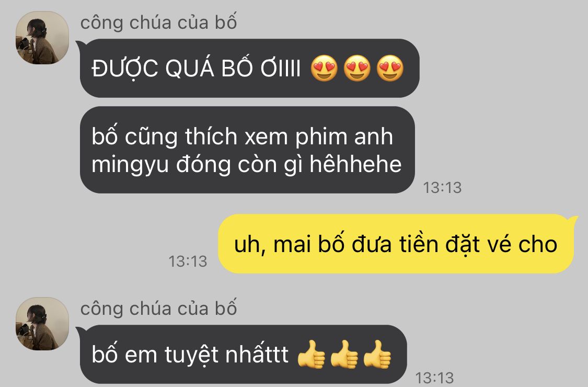Viewport: 588px width, 387px height.
Task: Click 13:13 timestamp beside mingyu message
Action: 442,188
